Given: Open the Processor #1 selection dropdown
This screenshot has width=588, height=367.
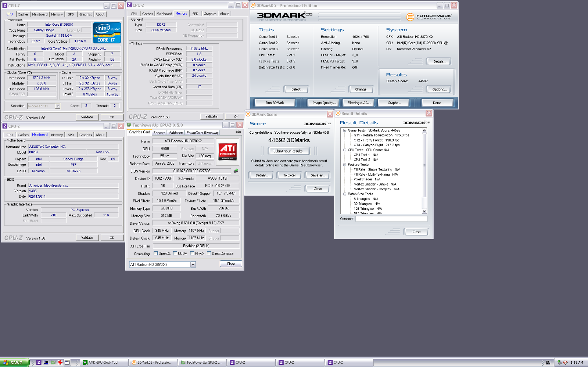Looking at the screenshot, I should 57,106.
